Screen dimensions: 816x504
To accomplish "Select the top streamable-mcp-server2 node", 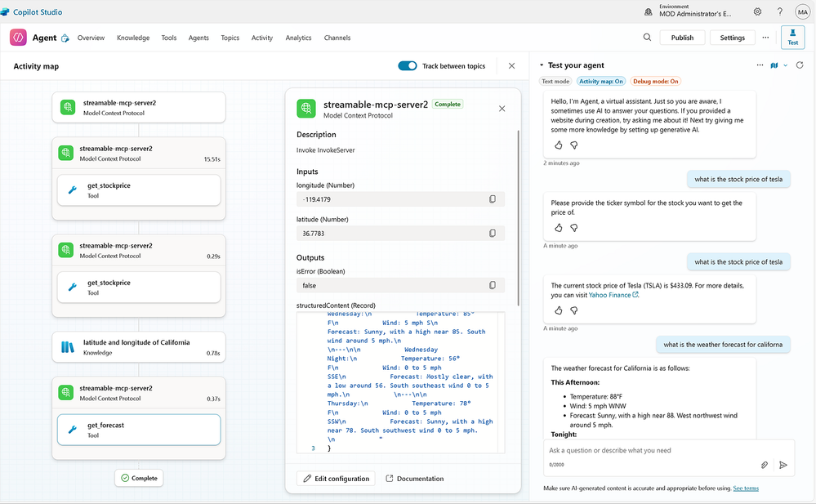I will pyautogui.click(x=139, y=107).
